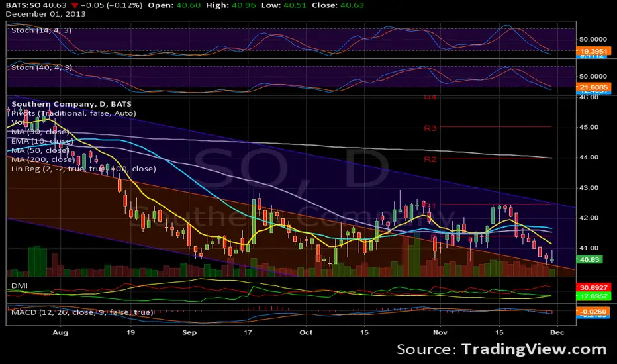617x364 pixels.
Task: Click the green 40.63 last price tag
Action: pos(589,259)
